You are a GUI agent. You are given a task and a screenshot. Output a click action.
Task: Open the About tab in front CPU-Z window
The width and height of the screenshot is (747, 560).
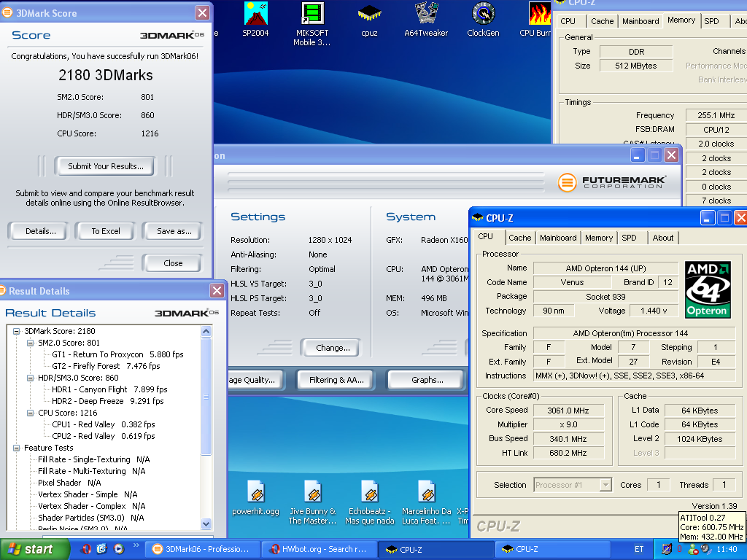(x=663, y=238)
